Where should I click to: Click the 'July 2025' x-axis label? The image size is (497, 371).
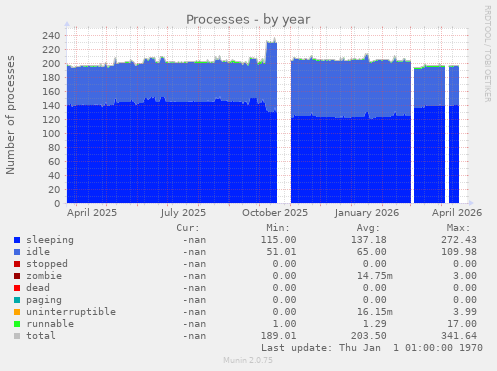pos(183,213)
